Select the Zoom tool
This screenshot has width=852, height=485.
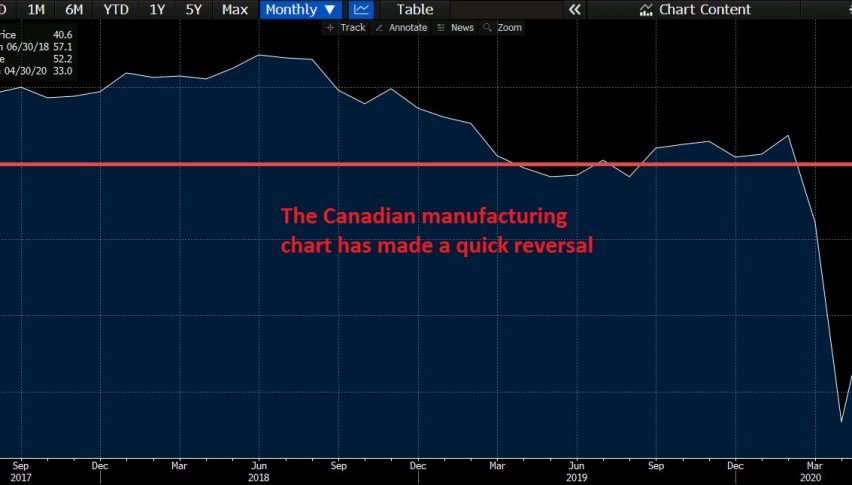point(503,27)
